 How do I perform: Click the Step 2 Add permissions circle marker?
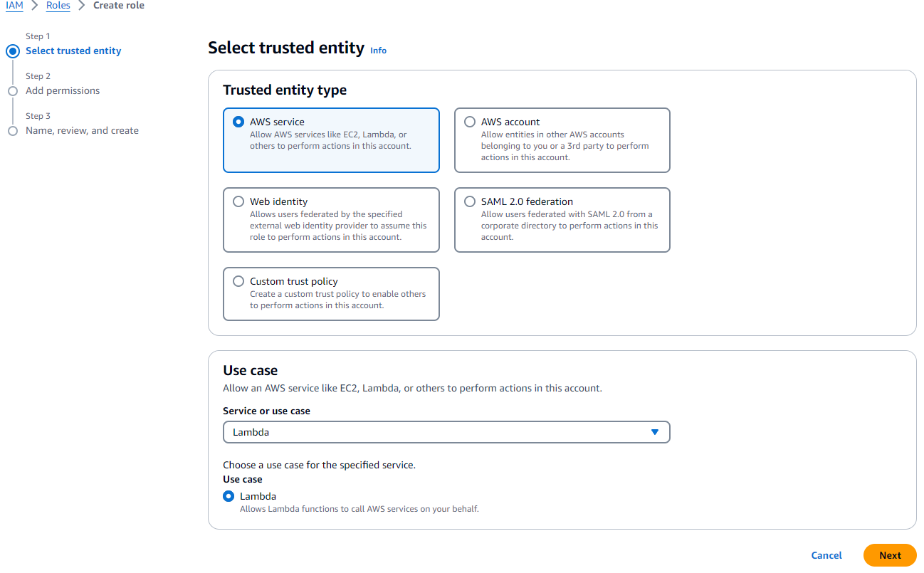(x=12, y=91)
